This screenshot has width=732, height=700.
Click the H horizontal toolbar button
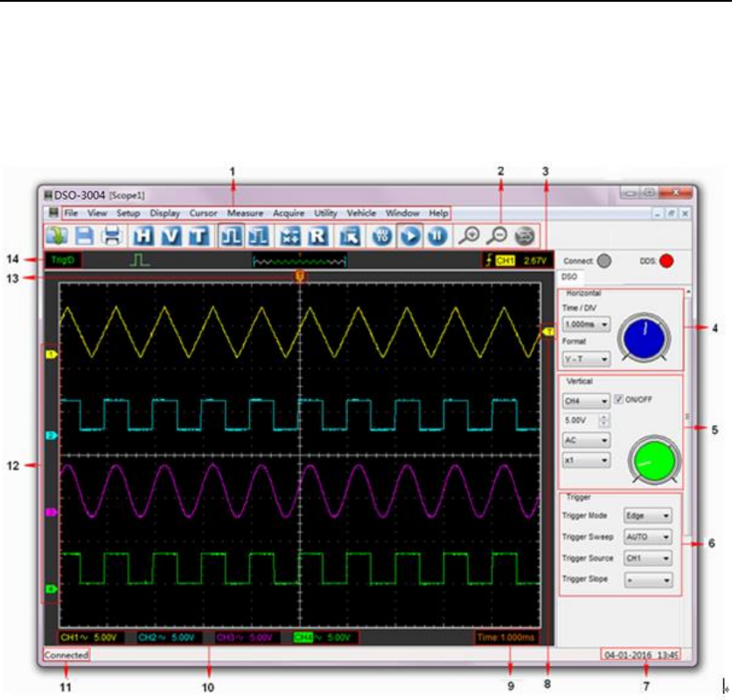(143, 236)
